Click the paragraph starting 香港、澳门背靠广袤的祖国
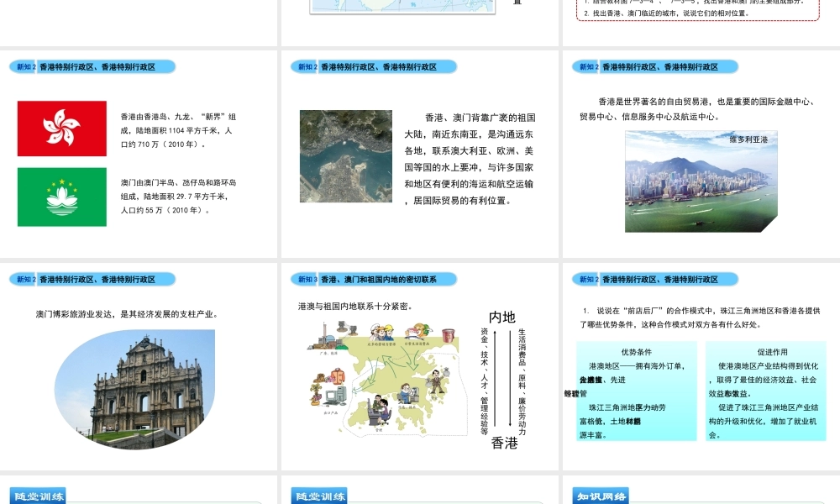840x504 pixels. coord(470,159)
